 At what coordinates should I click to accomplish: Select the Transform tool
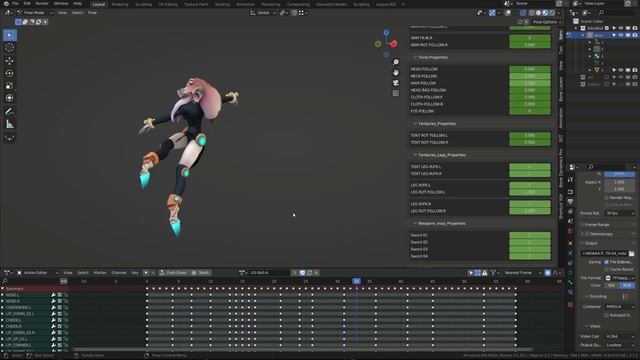click(x=9, y=98)
